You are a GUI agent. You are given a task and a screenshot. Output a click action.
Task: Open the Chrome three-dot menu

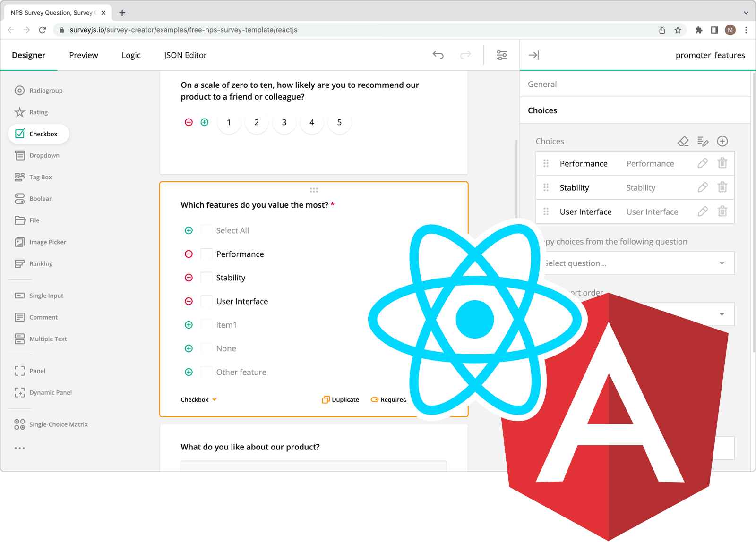click(x=746, y=30)
